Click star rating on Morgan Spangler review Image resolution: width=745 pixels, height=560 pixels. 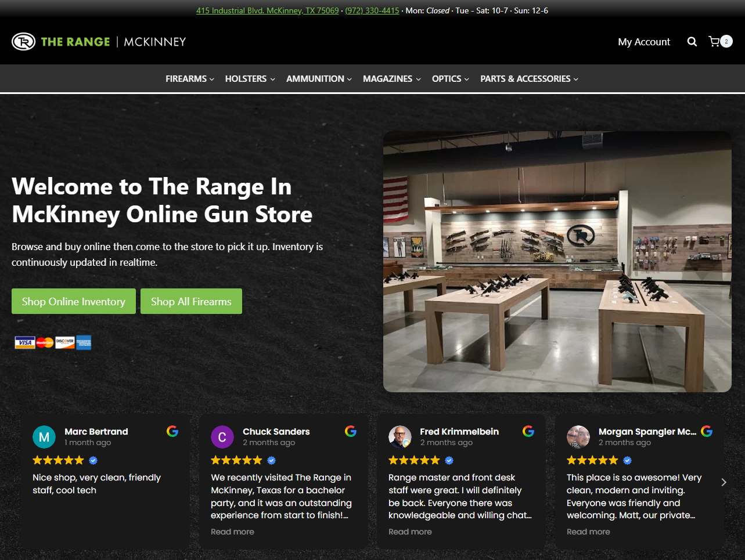pyautogui.click(x=592, y=460)
